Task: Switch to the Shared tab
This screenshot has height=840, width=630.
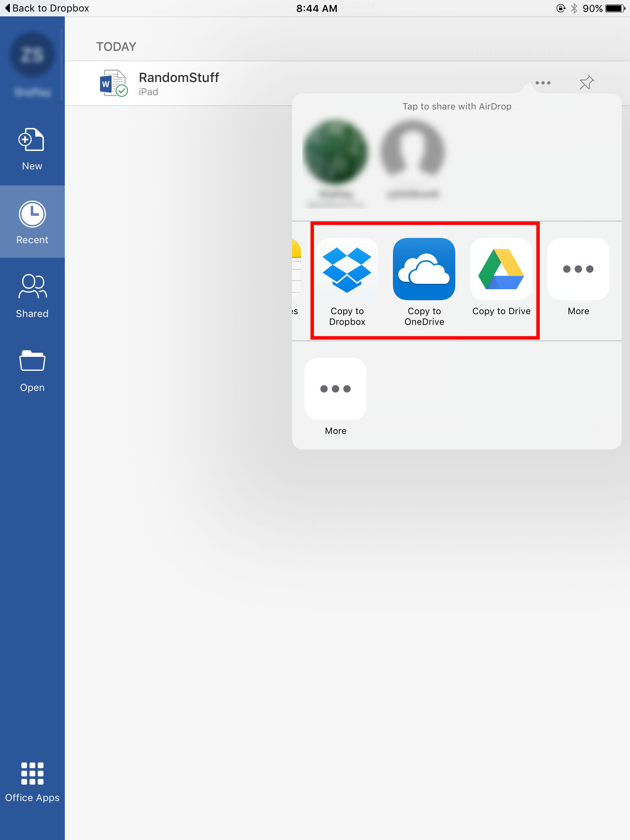Action: click(x=32, y=296)
